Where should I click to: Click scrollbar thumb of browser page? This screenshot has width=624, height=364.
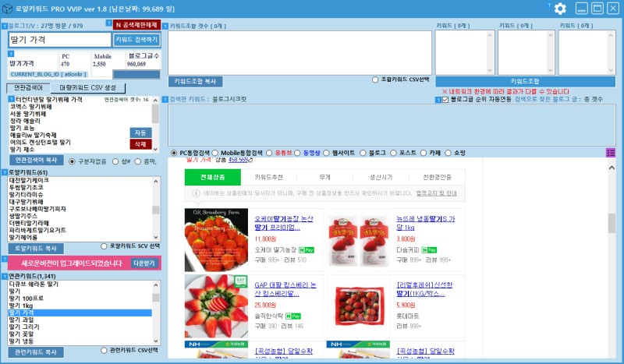[x=612, y=223]
